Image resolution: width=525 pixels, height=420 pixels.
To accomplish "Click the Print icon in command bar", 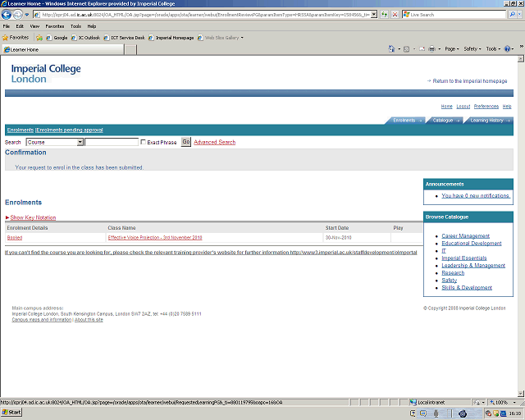I will (x=431, y=49).
